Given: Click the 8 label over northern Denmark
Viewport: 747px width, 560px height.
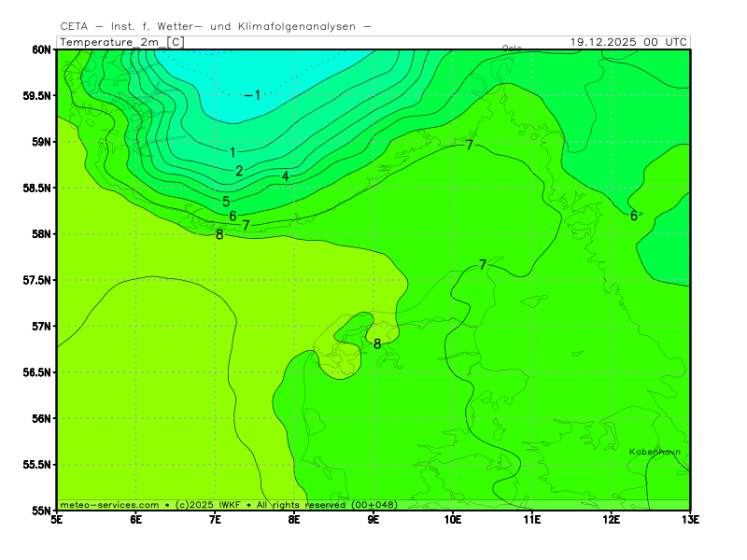Looking at the screenshot, I should 377,344.
